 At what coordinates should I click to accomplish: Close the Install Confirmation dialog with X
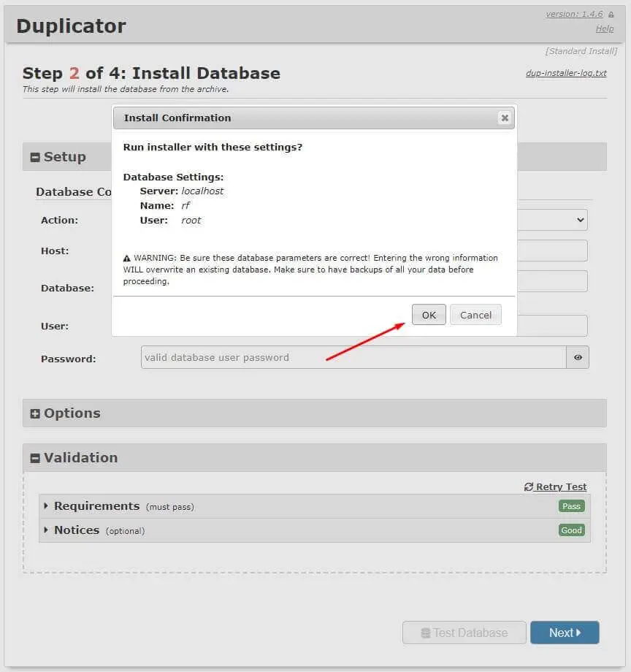pos(505,118)
